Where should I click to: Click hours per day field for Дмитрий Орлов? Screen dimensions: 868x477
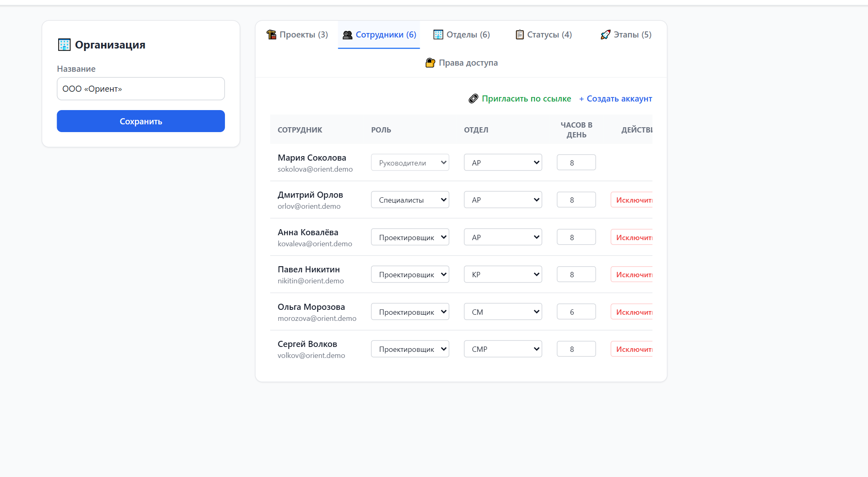tap(576, 200)
